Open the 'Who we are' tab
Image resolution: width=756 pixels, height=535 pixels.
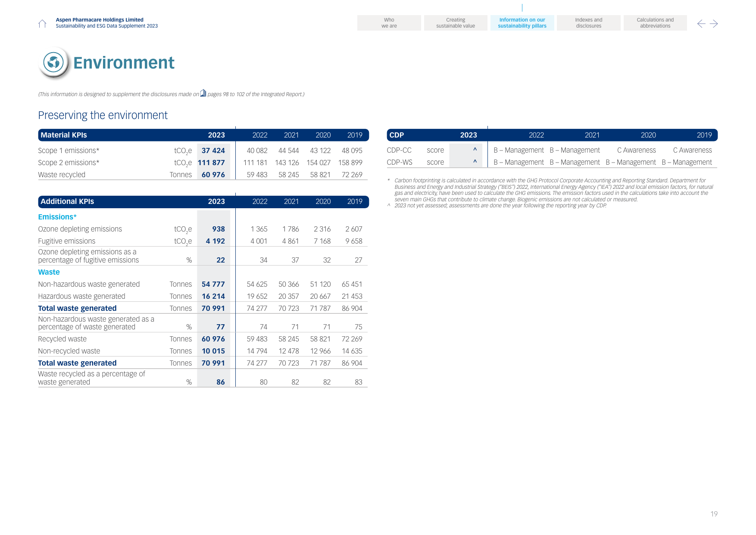[x=389, y=23]
